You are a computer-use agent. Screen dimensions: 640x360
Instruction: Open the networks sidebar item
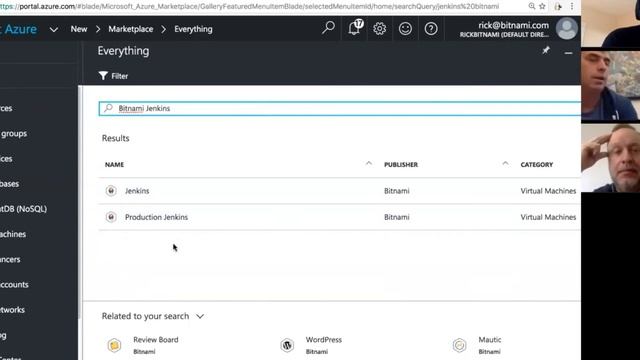12,310
